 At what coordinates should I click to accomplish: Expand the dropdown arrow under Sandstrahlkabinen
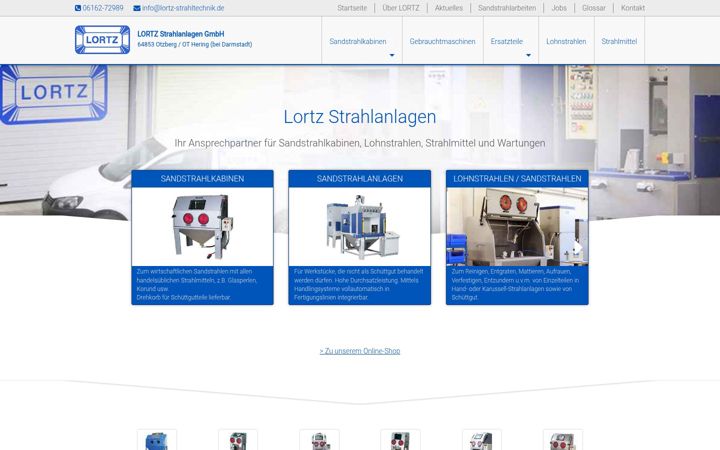[392, 55]
